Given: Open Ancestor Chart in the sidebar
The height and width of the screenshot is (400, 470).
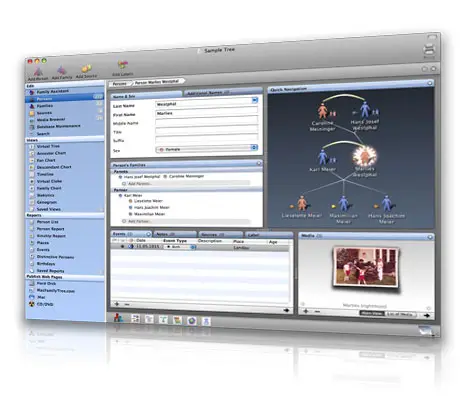Looking at the screenshot, I should click(51, 153).
